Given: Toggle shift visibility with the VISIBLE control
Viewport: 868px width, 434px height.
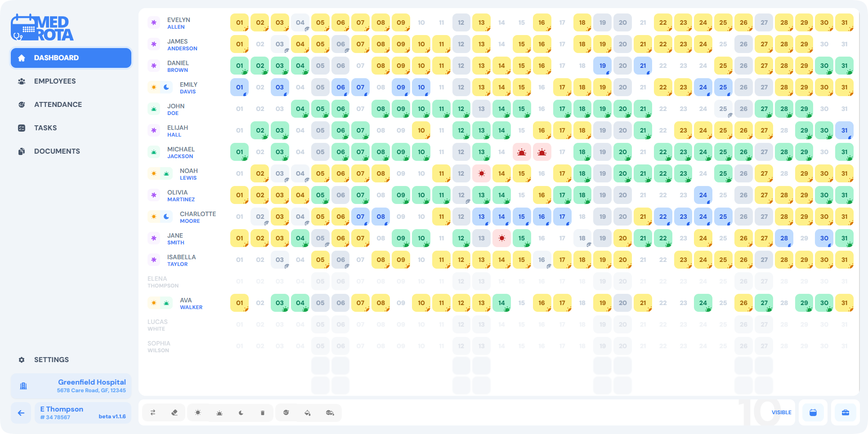Looking at the screenshot, I should (x=782, y=412).
